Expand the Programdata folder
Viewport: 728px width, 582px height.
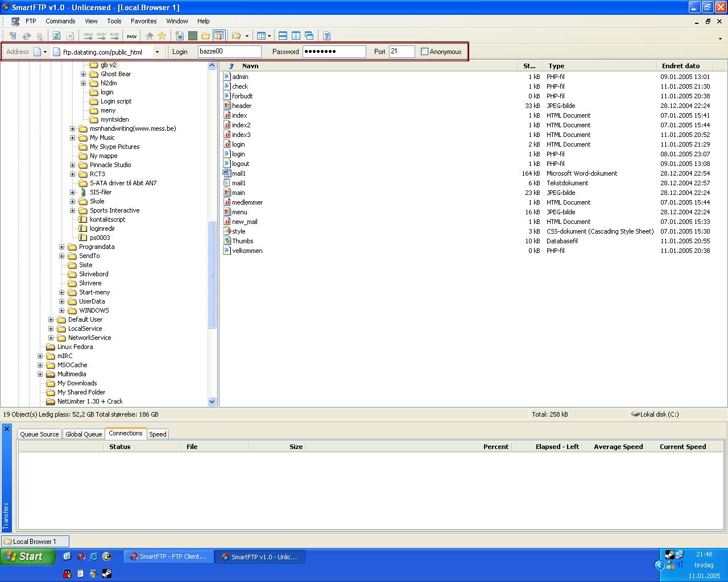(61, 247)
